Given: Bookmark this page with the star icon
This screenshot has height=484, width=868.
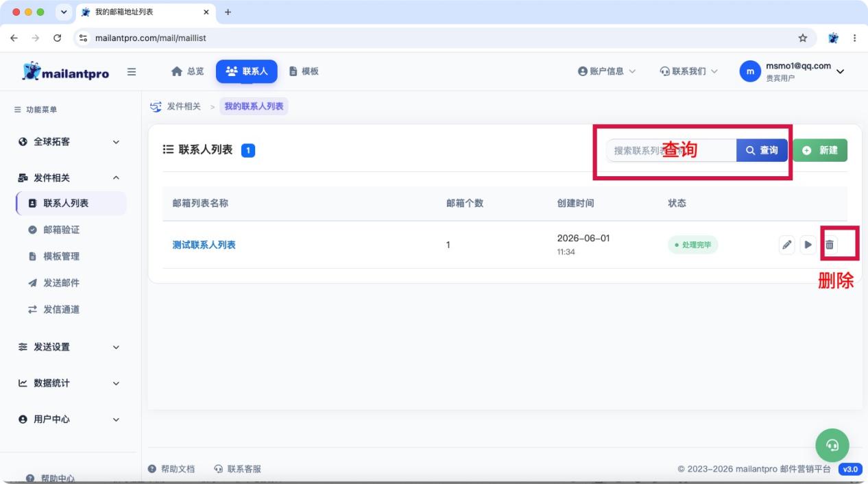Looking at the screenshot, I should [x=803, y=38].
